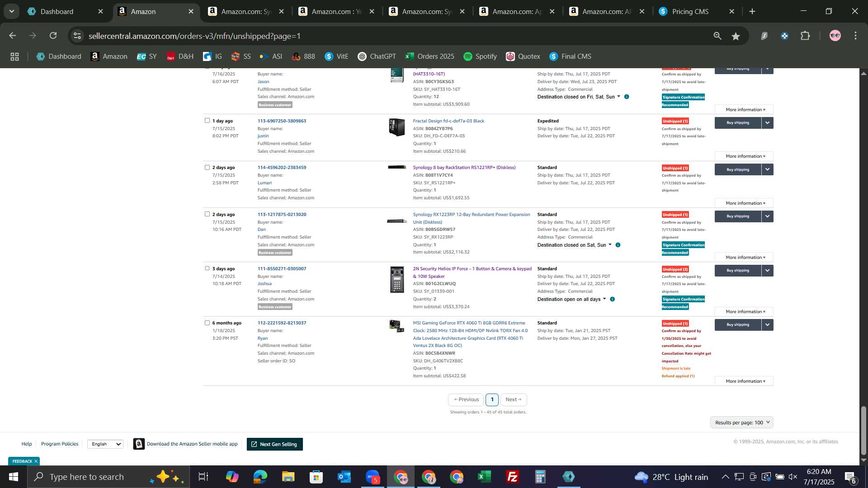This screenshot has width=868, height=488.
Task: Reload the current page
Action: coord(53,36)
